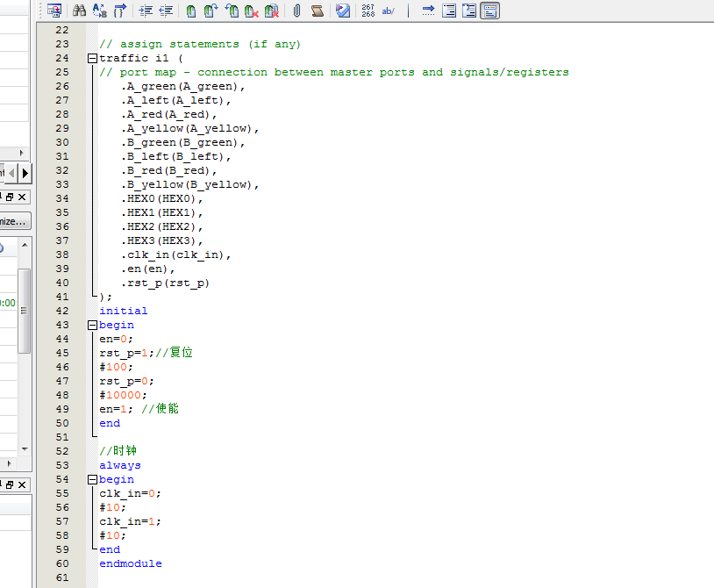Close the upper left docked panel

coord(23,197)
